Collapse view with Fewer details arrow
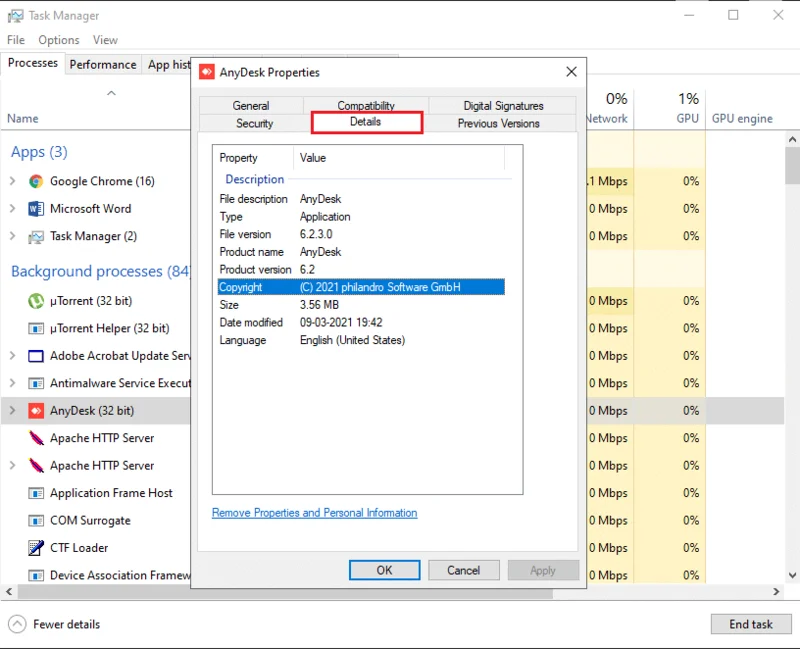Viewport: 800px width, 649px height. [17, 624]
